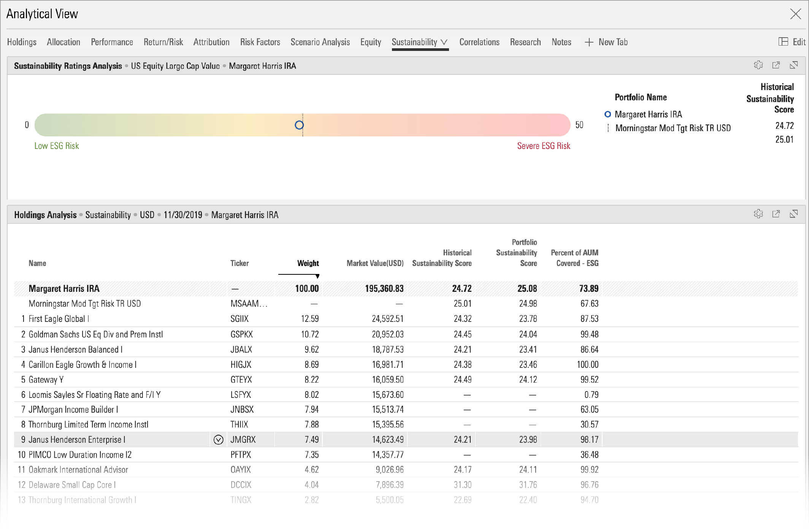Screen dimensions: 809x532
Task: Select JPMorgan Income Builder I row
Action: (406, 410)
